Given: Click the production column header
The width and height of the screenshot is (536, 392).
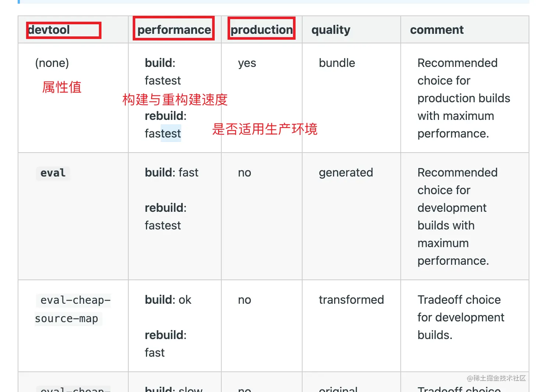Looking at the screenshot, I should (261, 30).
